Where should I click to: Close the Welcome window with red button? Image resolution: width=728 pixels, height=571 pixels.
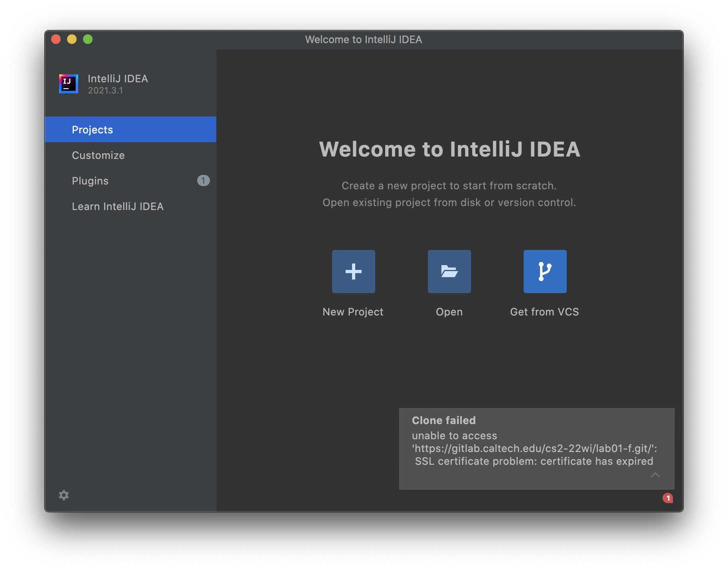56,39
